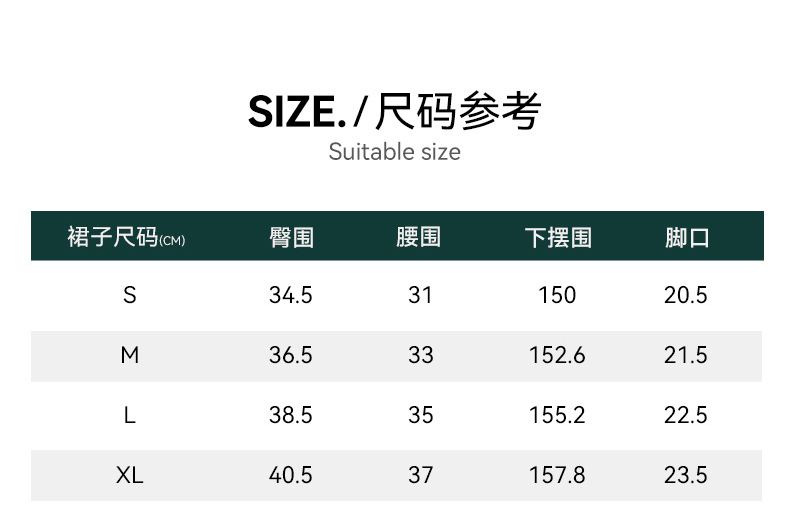The image size is (790, 507).
Task: Select waist value 35 for size L
Action: click(x=420, y=415)
